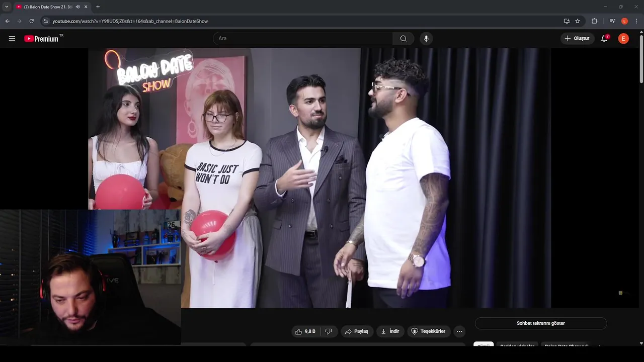
Task: Click the YouTube URL address bar
Action: [302, 21]
